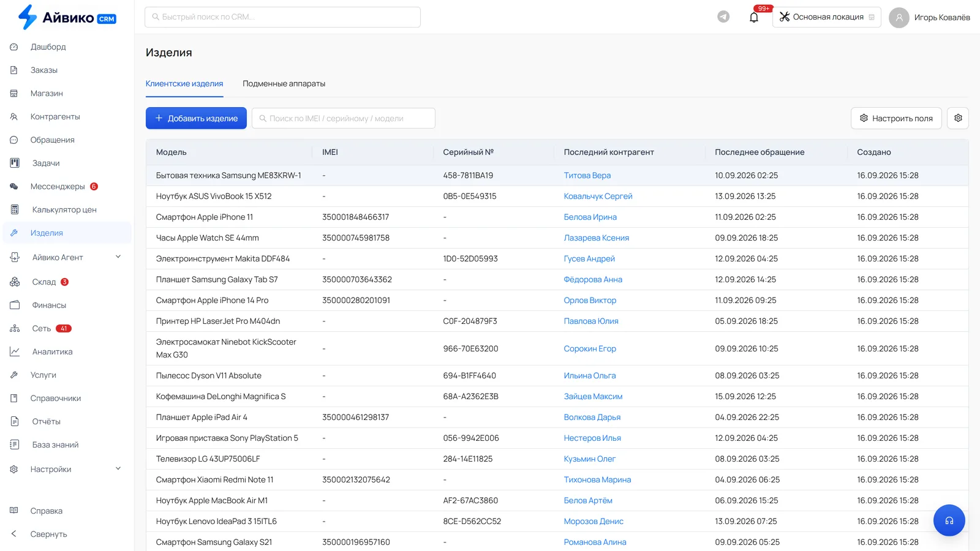Click the Дашборд sidebar icon
Screen dimensions: 980x551
[14, 47]
